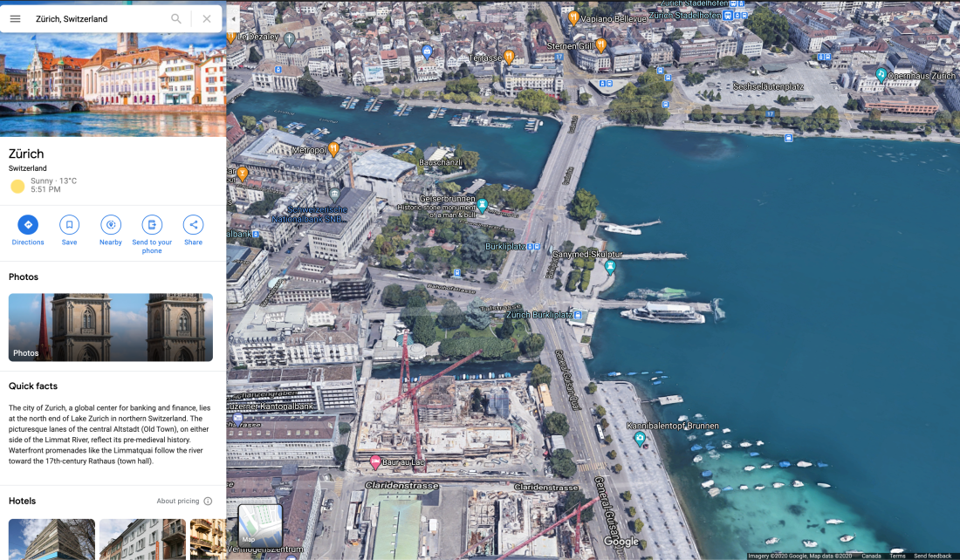Open first hotel thumbnail

pos(51,539)
